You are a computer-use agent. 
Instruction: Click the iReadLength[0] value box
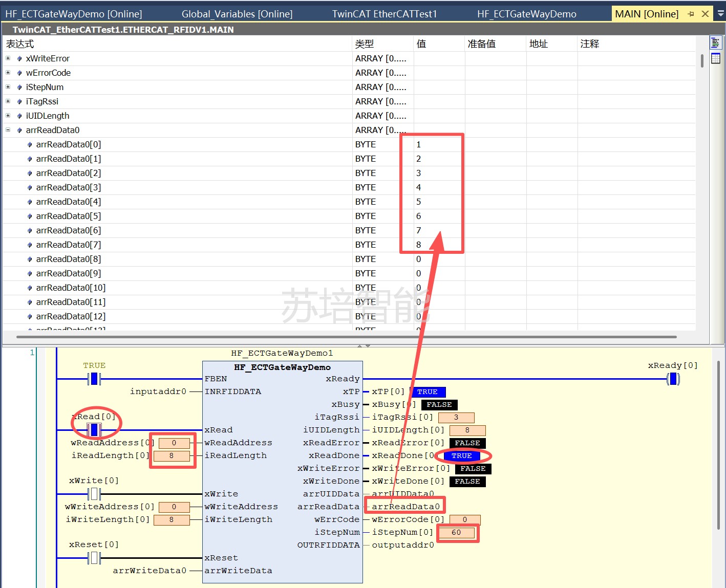172,455
